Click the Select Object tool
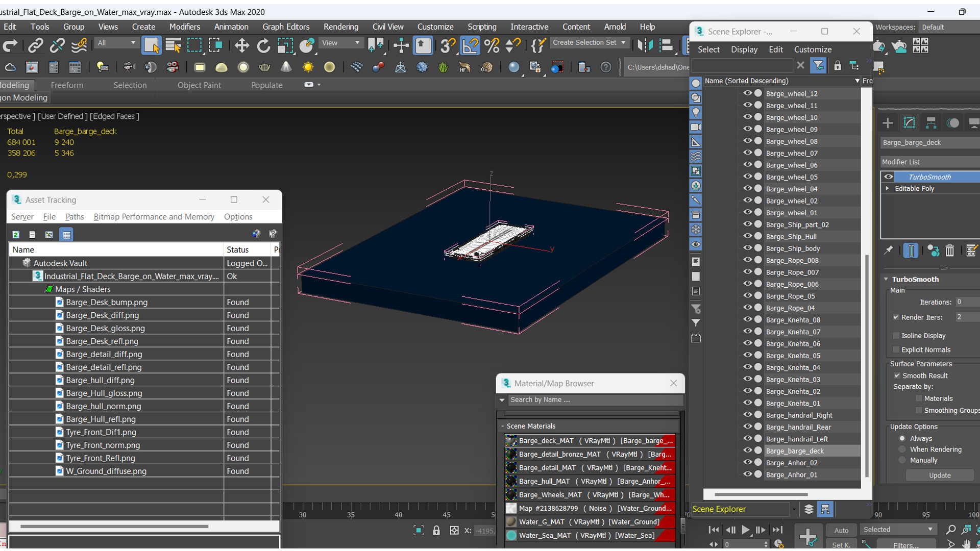The image size is (980, 551). click(x=152, y=46)
